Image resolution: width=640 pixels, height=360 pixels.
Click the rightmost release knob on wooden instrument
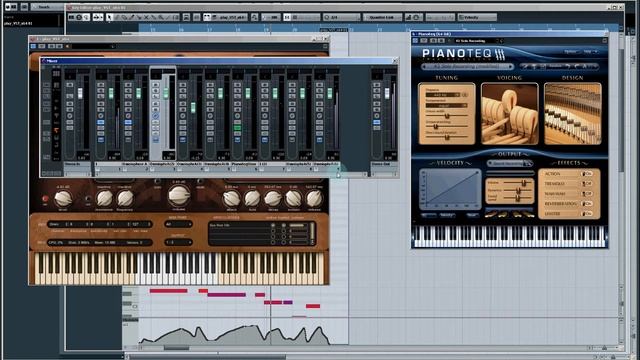[x=314, y=198]
